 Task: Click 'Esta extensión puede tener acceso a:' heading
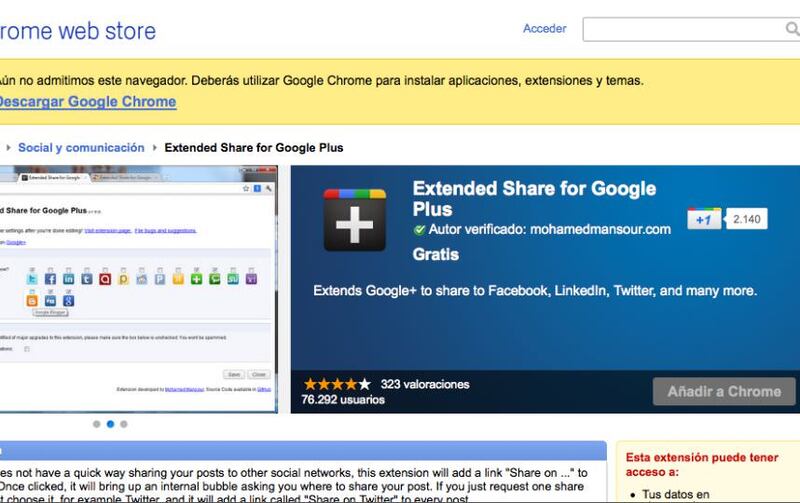tap(702, 464)
